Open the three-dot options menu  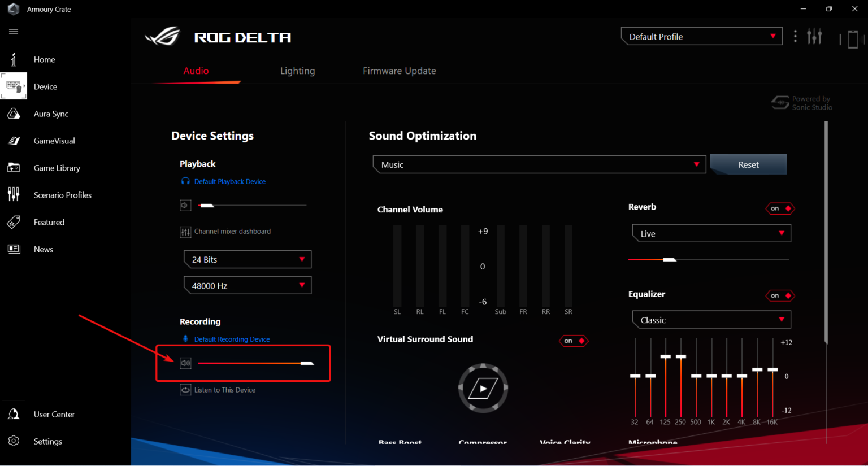[795, 36]
